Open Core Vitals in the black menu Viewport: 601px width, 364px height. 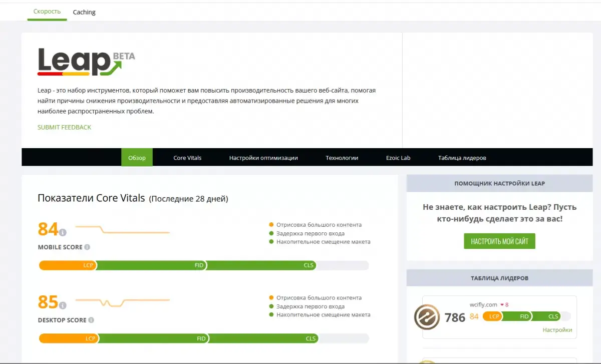(x=187, y=158)
